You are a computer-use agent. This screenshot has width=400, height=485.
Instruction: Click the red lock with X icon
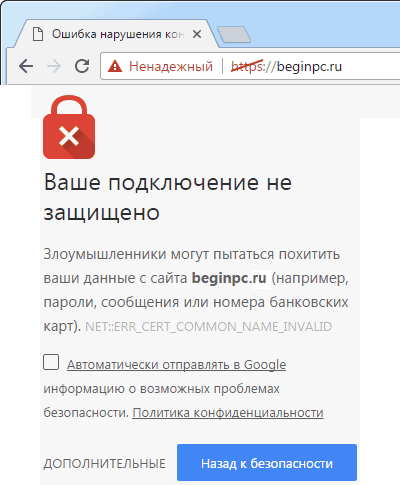pos(69,127)
